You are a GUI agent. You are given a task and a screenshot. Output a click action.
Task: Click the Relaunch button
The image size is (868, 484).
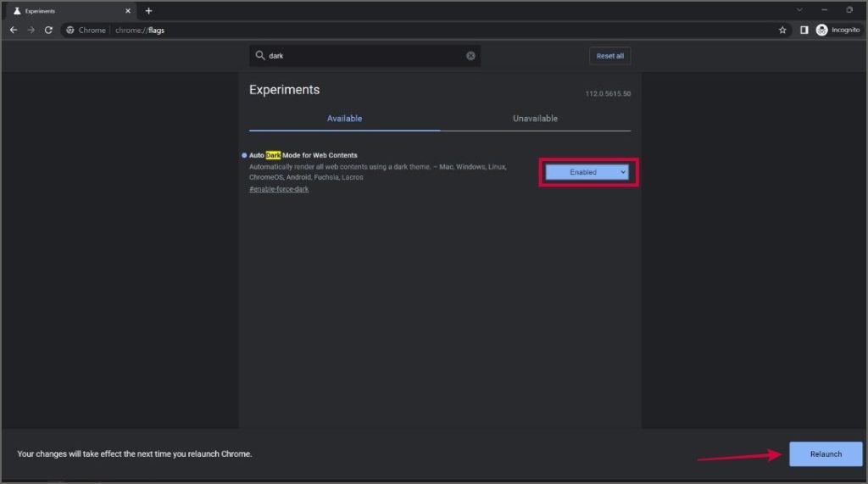tap(826, 454)
